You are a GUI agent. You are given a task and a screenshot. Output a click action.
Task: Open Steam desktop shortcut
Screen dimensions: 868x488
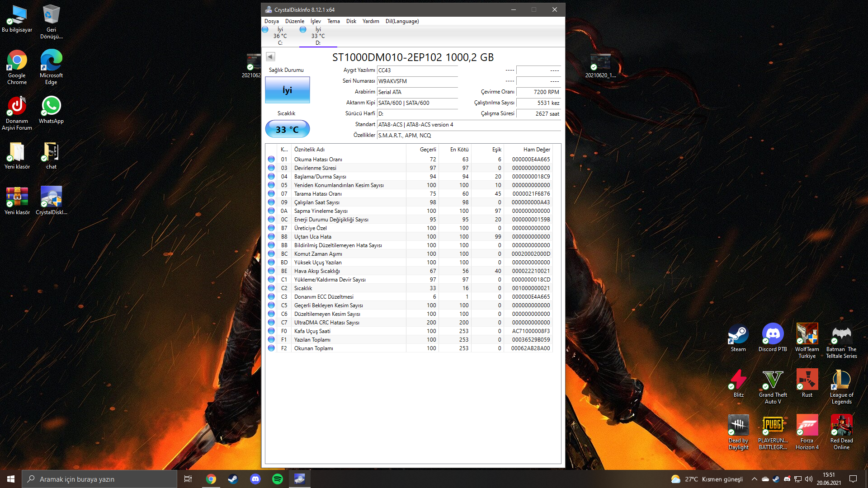[738, 338]
